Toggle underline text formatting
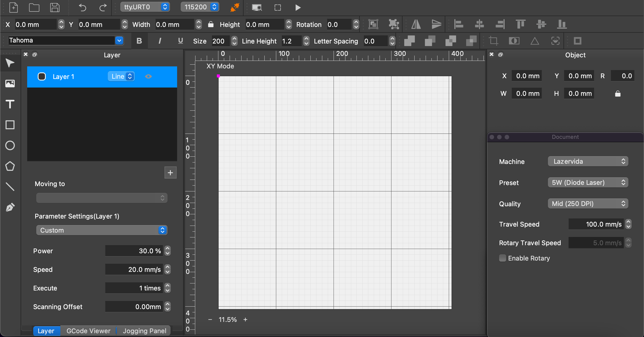Screen dimensions: 644x337 click(180, 41)
